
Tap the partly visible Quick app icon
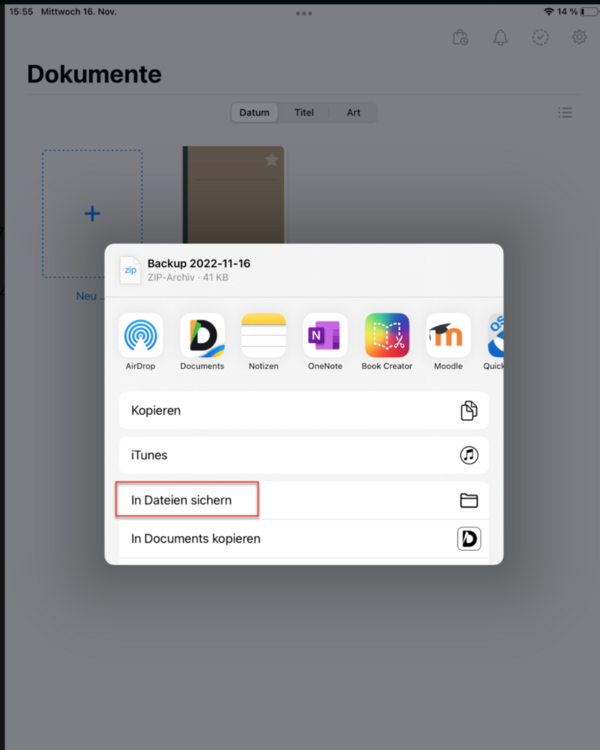495,335
